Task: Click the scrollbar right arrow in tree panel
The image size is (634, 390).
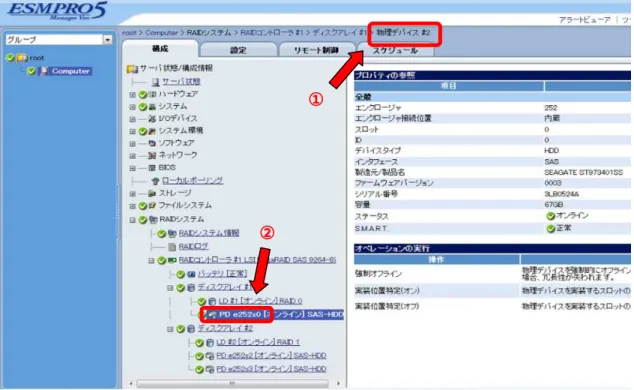Action: tap(338, 383)
